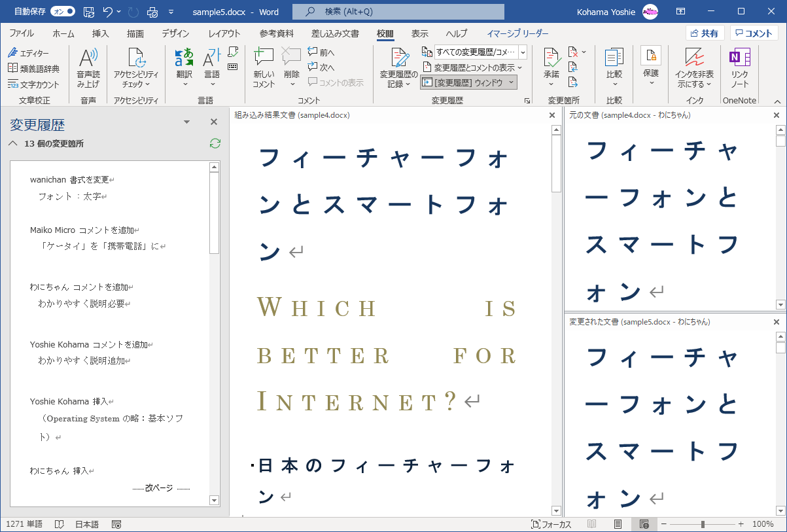Open word count (文字カウント)
The height and width of the screenshot is (532, 787).
click(x=33, y=84)
